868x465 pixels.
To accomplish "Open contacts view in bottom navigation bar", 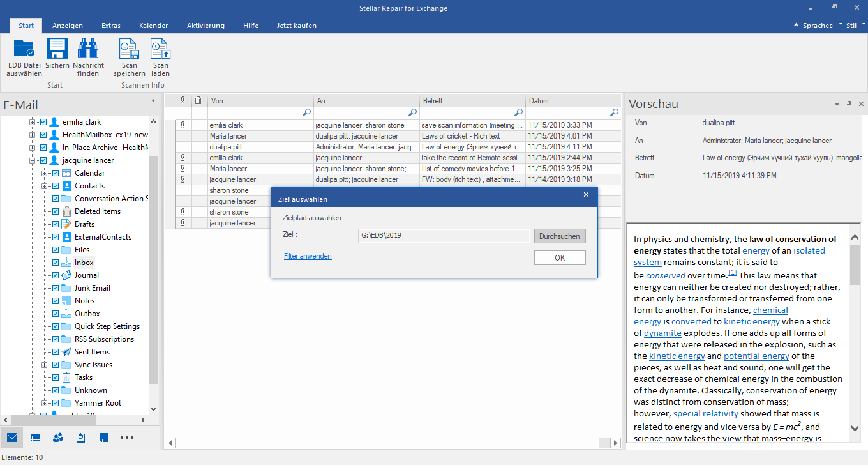I will [x=58, y=438].
